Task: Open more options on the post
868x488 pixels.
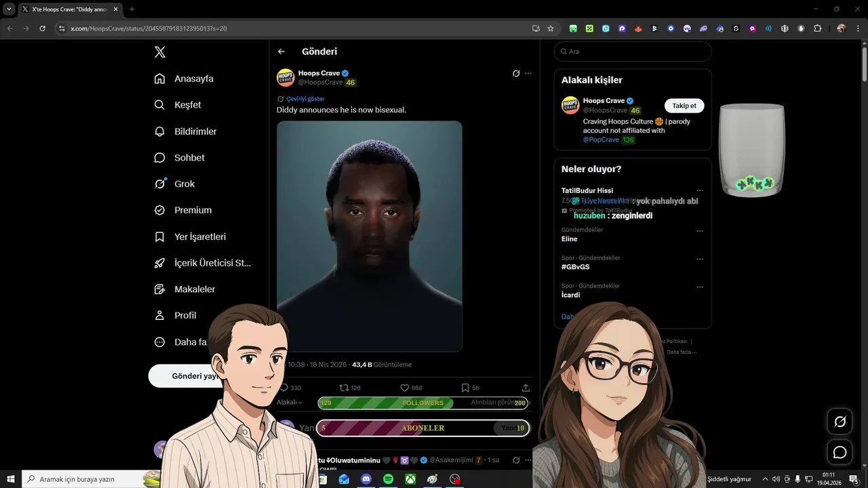Action: pos(528,73)
